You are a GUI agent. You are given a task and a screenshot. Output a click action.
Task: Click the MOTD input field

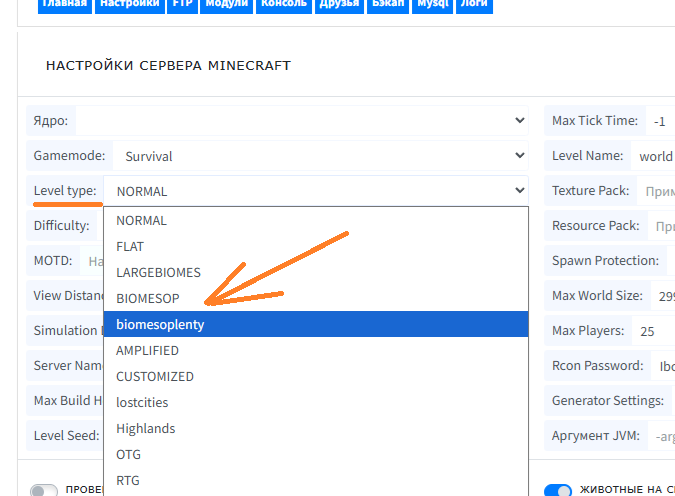pos(92,261)
